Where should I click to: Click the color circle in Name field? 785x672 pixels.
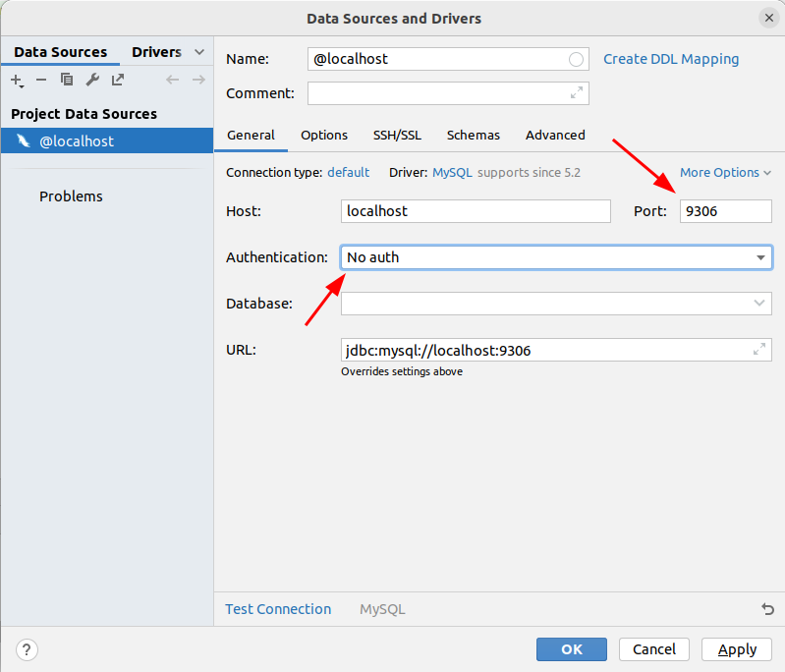click(x=576, y=59)
